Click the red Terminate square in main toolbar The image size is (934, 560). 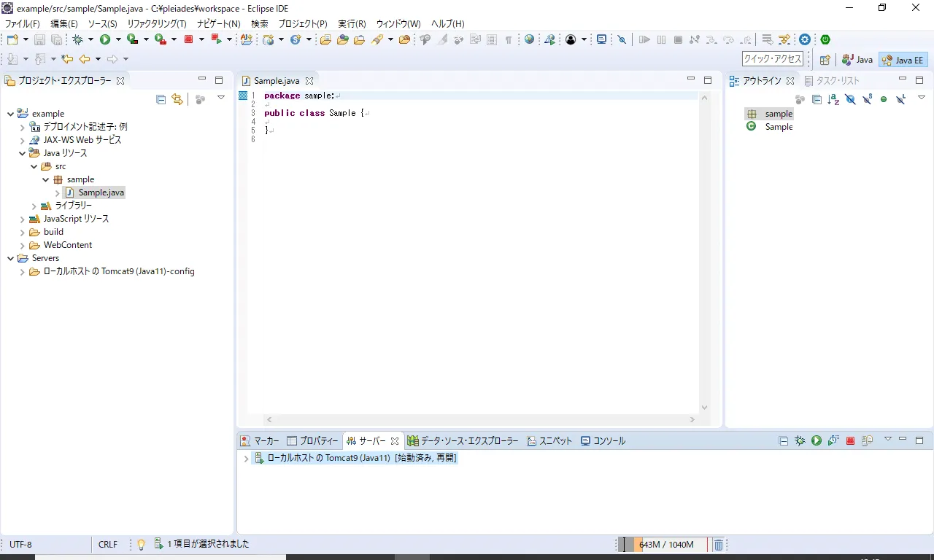pos(188,39)
